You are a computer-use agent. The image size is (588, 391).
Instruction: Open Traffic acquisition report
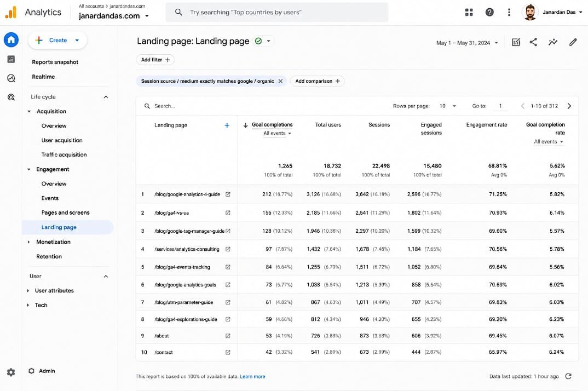64,154
